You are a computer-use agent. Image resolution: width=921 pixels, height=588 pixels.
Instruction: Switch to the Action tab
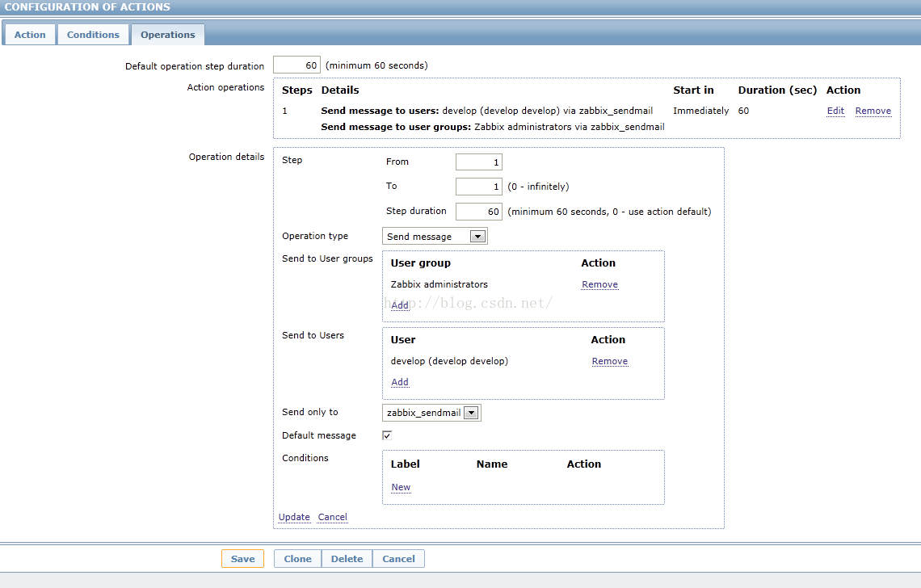30,35
